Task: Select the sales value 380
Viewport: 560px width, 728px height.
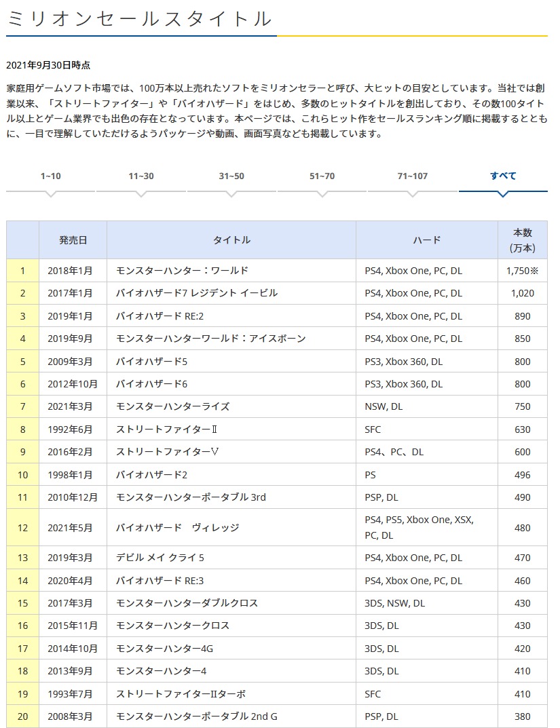Action: point(523,717)
